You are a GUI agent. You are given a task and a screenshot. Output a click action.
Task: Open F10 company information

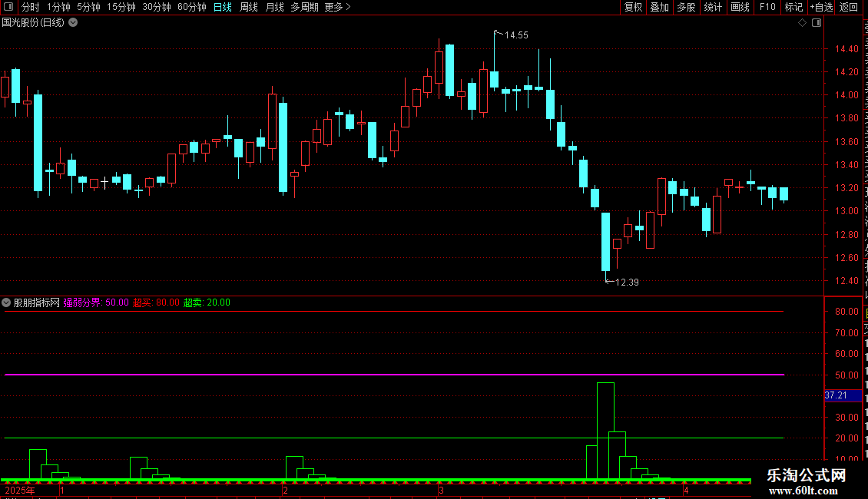[767, 7]
